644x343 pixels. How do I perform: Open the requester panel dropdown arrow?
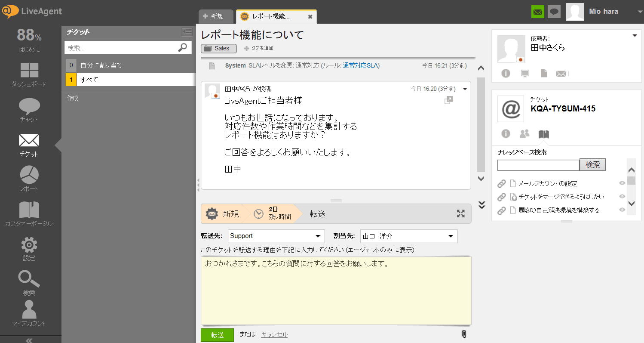tap(635, 36)
